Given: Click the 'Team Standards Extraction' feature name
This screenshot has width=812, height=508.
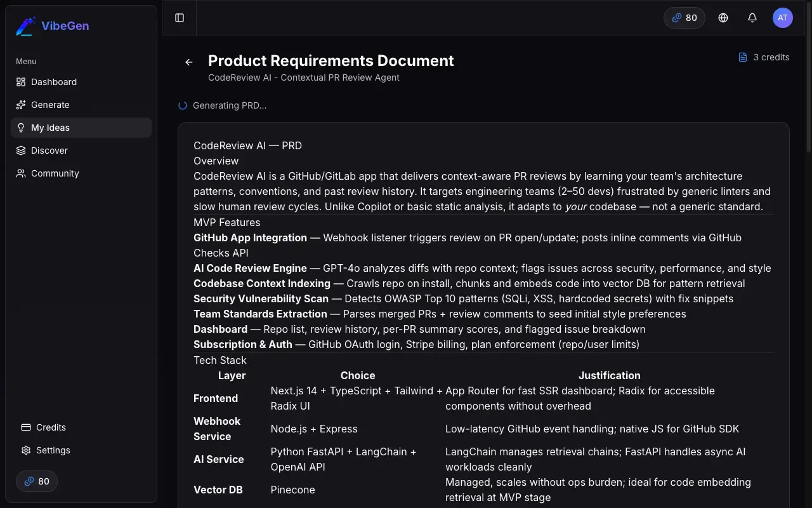Looking at the screenshot, I should coord(260,314).
